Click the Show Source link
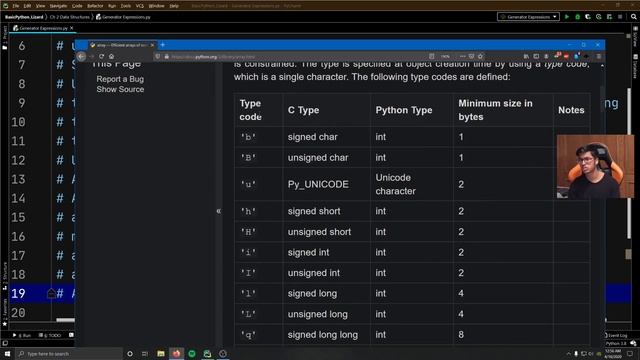640x360 pixels. pyautogui.click(x=120, y=89)
